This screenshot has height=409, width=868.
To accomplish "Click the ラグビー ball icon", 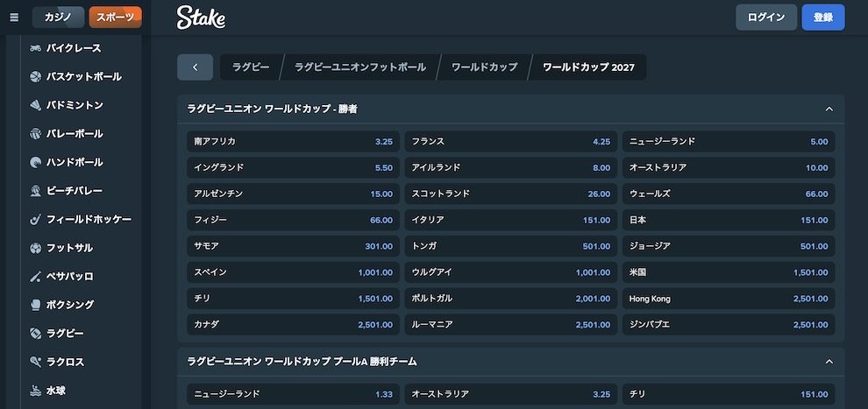I will pyautogui.click(x=35, y=334).
